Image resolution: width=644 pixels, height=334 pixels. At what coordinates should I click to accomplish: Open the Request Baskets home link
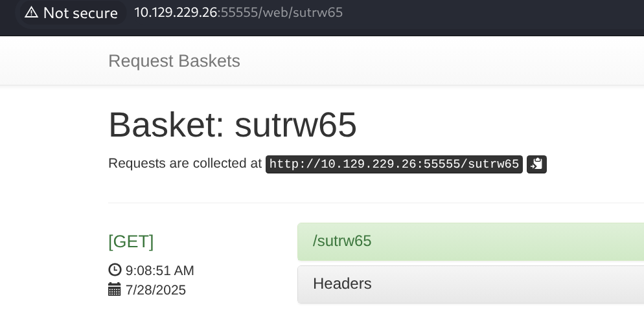point(174,61)
